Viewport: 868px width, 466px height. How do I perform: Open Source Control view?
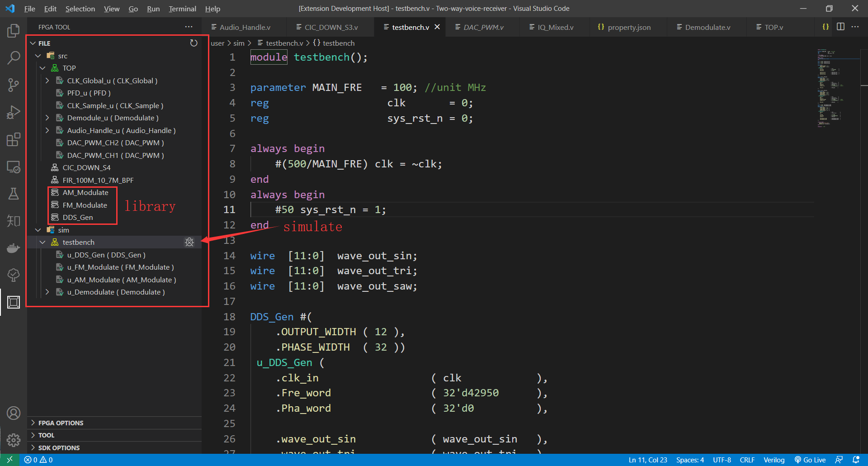[x=14, y=85]
